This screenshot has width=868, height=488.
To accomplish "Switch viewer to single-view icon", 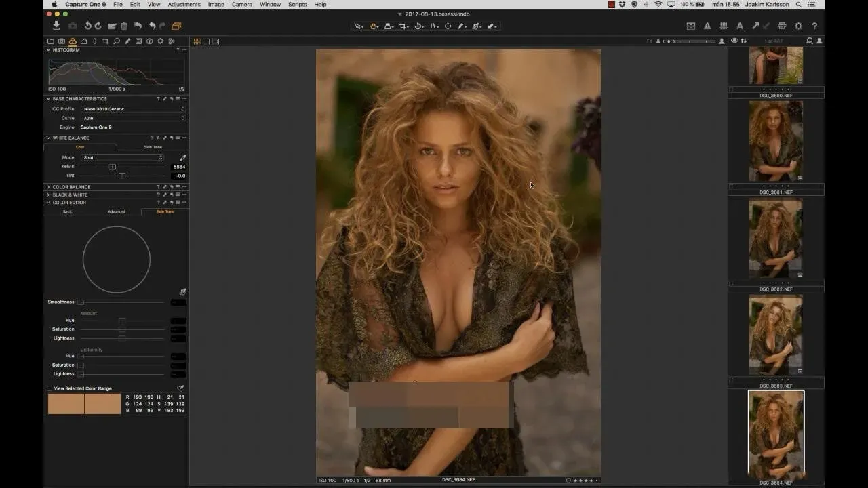I will pyautogui.click(x=207, y=41).
